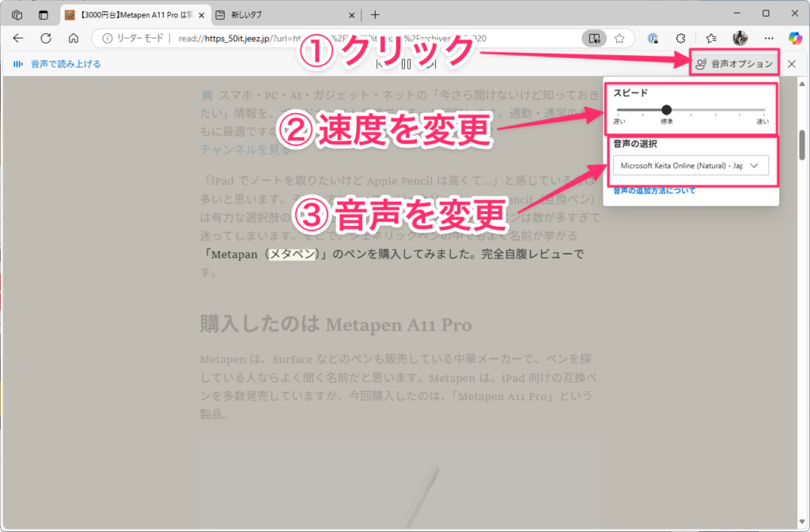Click the highlighted word メタペン
This screenshot has height=532, width=810.
tap(293, 254)
